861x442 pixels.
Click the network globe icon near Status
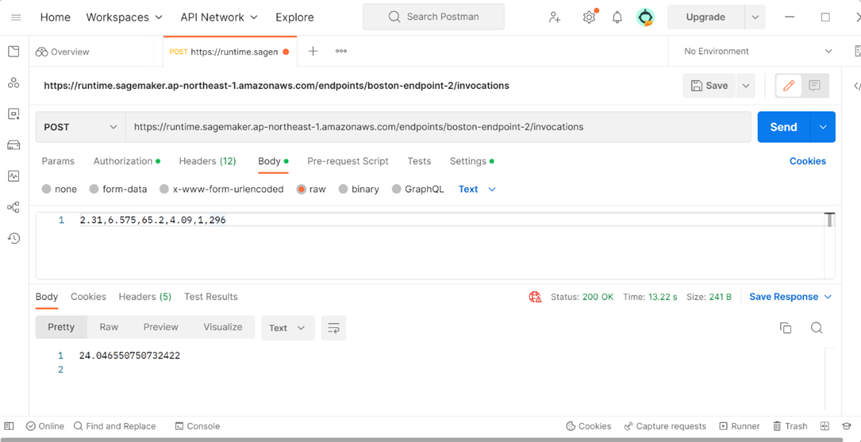pos(535,297)
